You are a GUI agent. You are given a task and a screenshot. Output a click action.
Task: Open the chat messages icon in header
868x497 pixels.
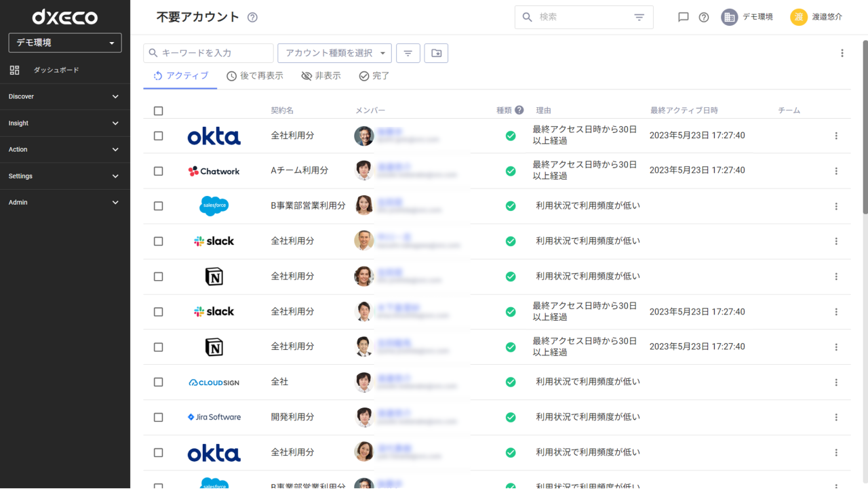point(684,18)
